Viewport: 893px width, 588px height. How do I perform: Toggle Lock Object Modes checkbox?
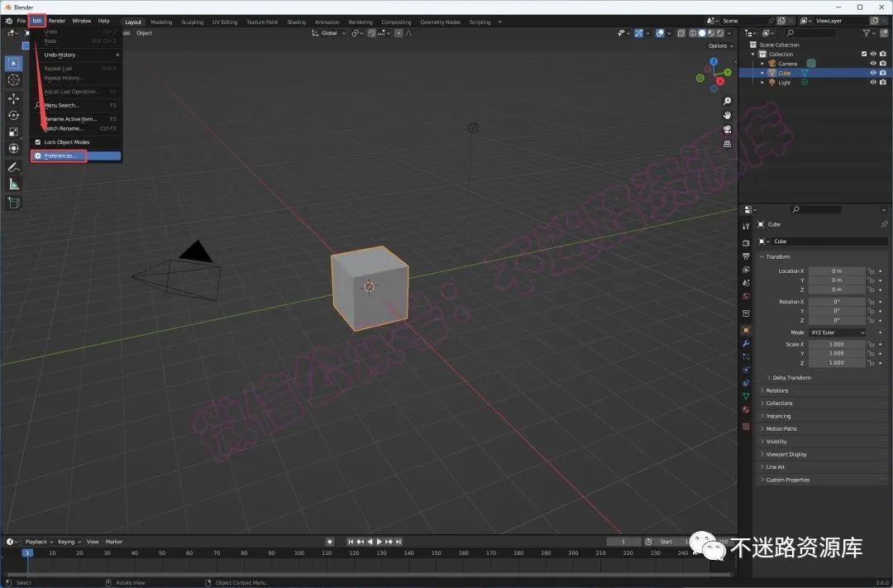pos(38,142)
